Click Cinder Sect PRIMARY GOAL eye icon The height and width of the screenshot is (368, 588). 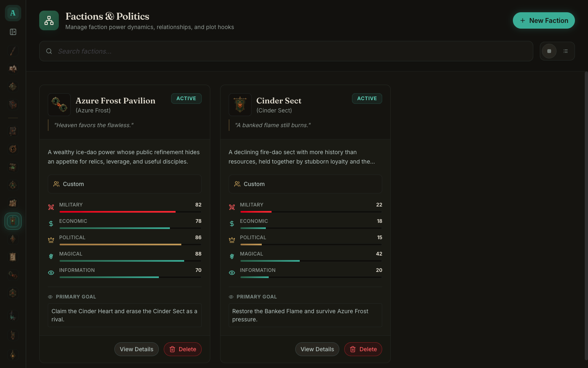(x=231, y=297)
